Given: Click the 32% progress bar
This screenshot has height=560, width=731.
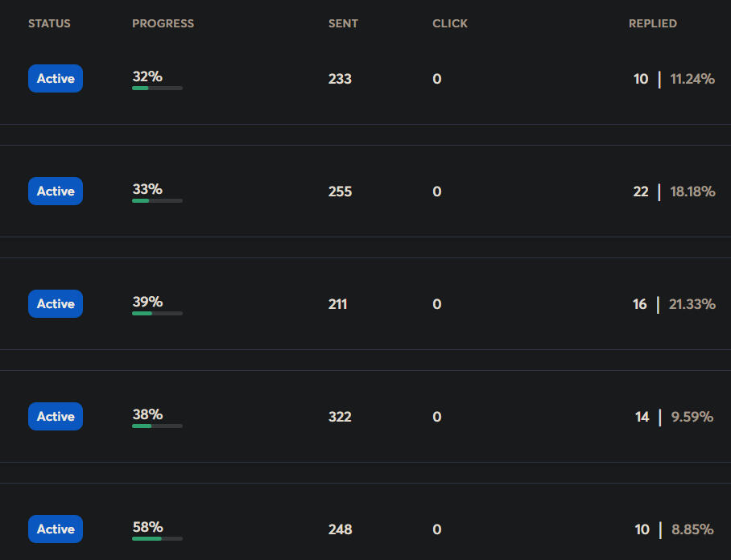Looking at the screenshot, I should [158, 88].
